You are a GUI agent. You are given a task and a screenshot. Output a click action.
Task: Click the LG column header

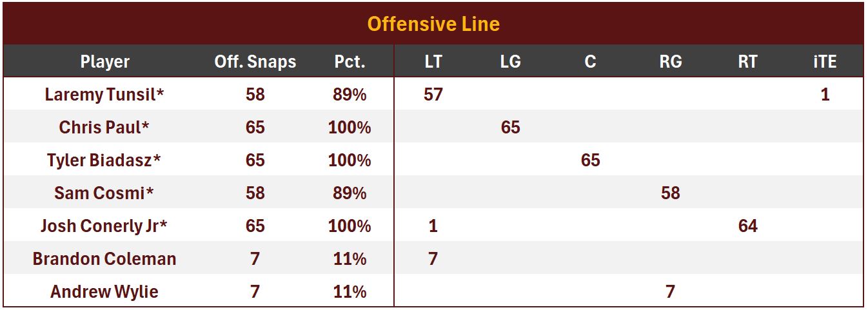(510, 62)
